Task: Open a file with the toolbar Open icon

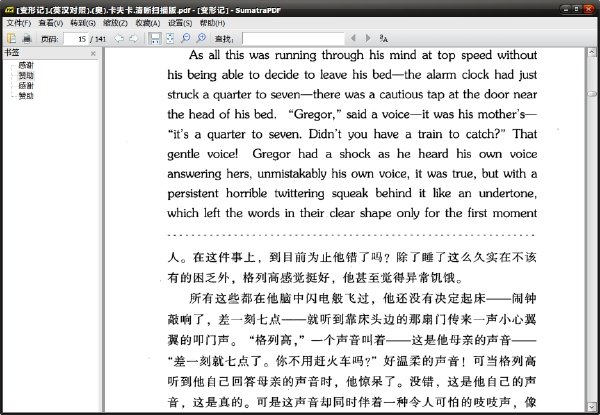Action: pos(11,38)
